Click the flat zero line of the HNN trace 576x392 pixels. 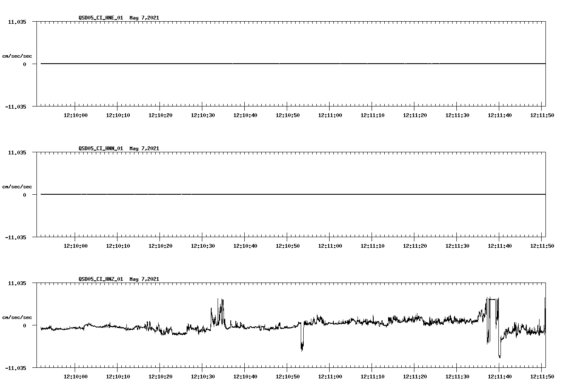tap(254, 194)
